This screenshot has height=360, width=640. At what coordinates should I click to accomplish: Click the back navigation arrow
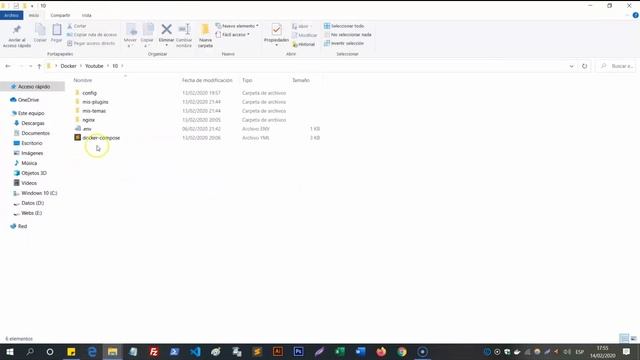[8, 66]
